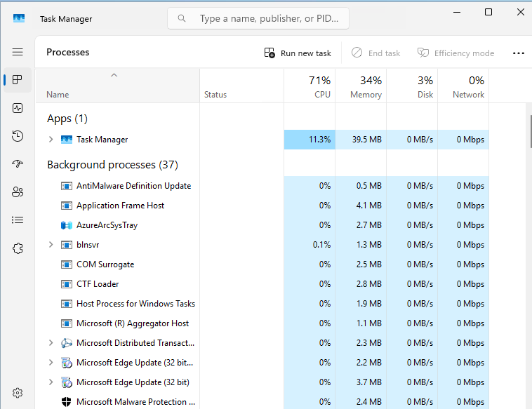Select Microsoft (R) Aggregator Host row

(x=262, y=323)
